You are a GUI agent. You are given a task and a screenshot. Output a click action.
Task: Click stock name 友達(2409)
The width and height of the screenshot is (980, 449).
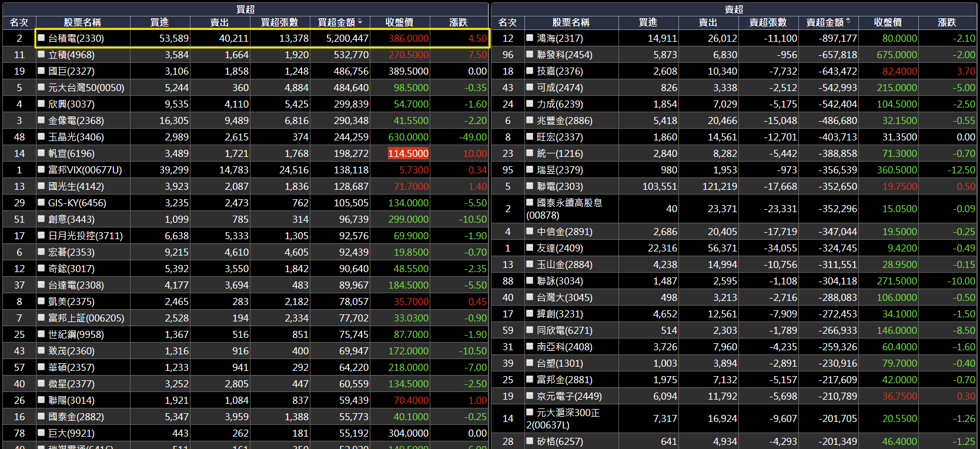click(x=560, y=248)
